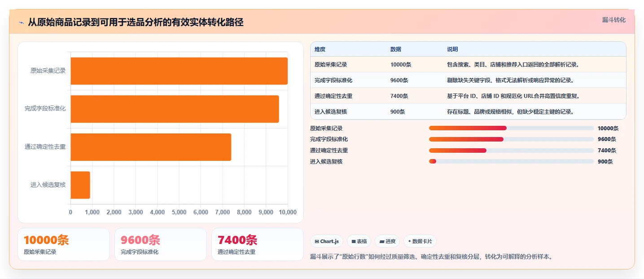The height and width of the screenshot is (279, 644).
Task: Select the 表格 chip
Action: (359, 241)
